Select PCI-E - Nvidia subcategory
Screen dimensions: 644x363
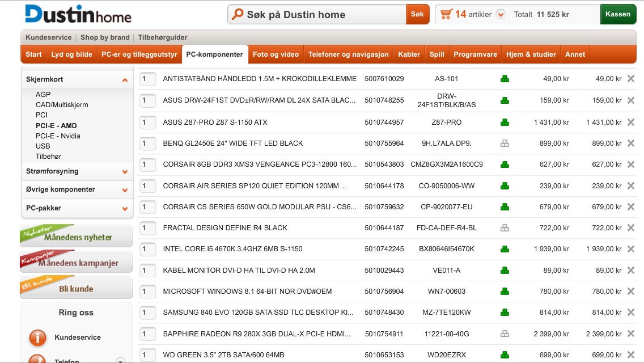[x=58, y=136]
